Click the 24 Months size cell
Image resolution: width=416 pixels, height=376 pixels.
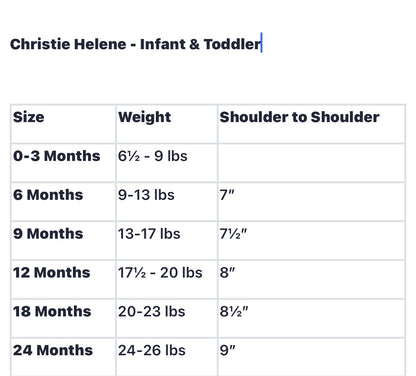click(63, 357)
